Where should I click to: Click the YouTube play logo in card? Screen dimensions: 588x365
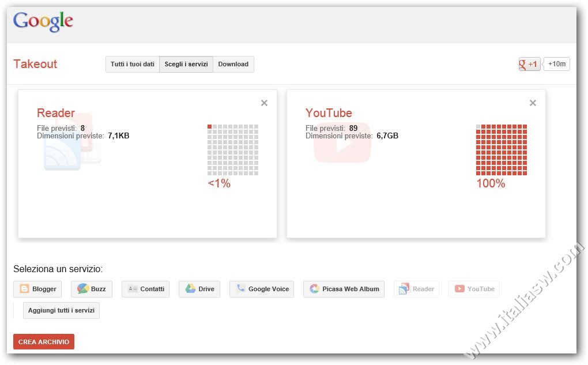point(342,143)
